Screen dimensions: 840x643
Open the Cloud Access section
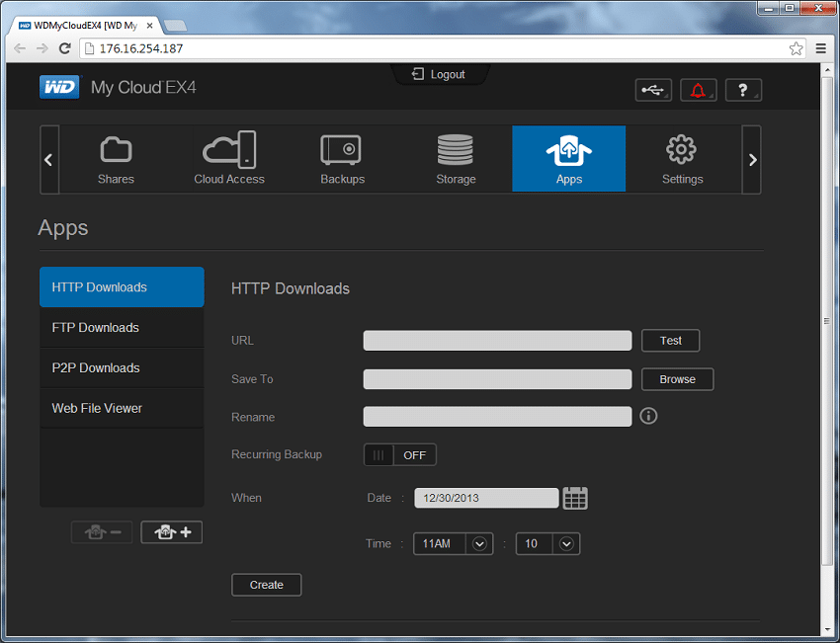click(229, 159)
